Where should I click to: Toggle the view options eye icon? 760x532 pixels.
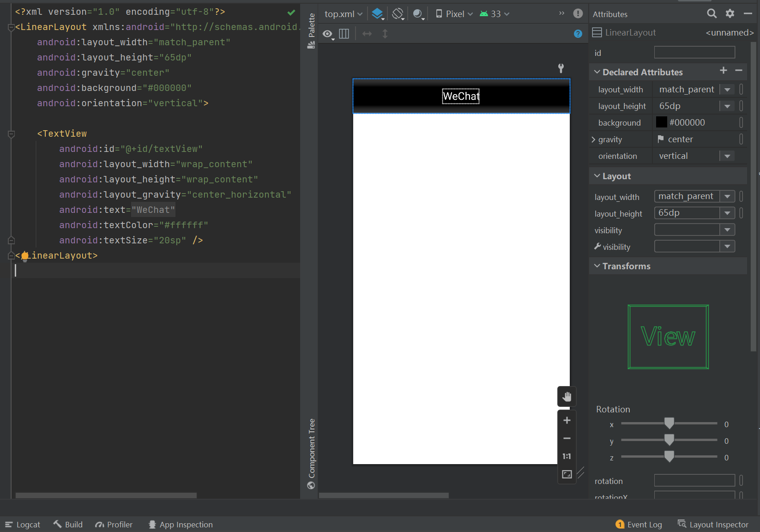point(327,34)
